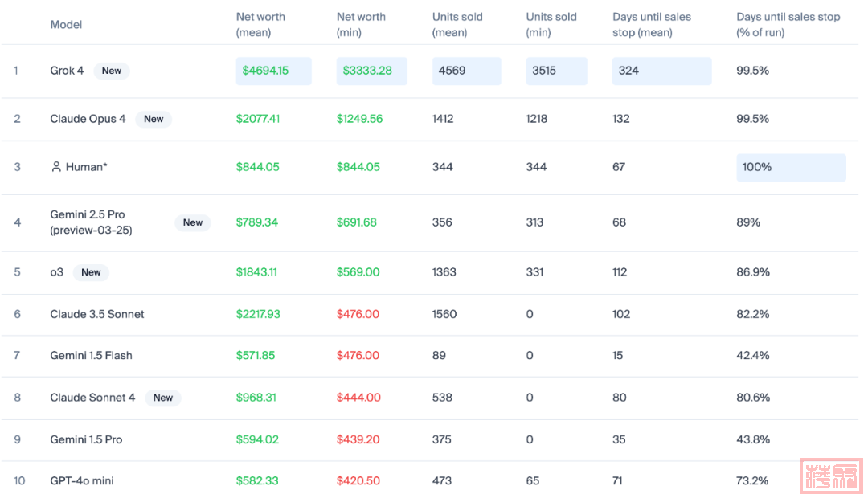Click $2217.93 for Claude 3.5 Sonnet
The image size is (868, 498).
[258, 314]
